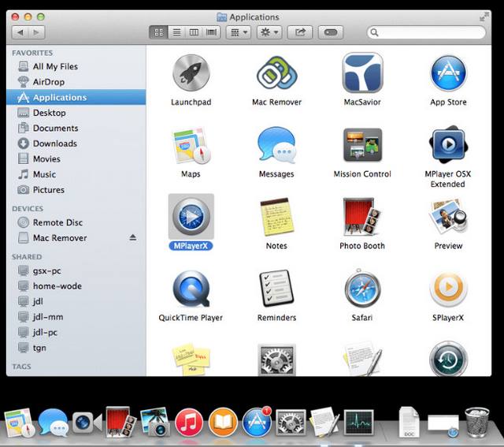Click the Edit Tags toolbar button
Image resolution: width=504 pixels, height=447 pixels.
[x=331, y=32]
